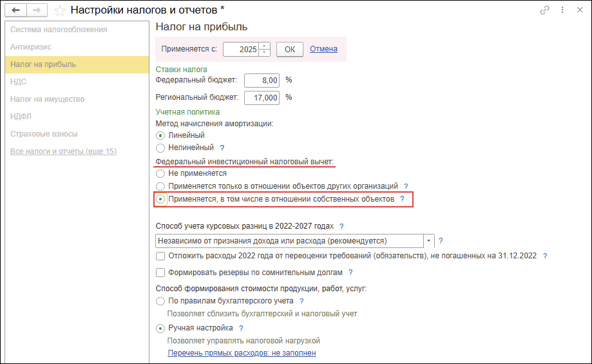Expand Все налоги и отчеты (еще 15)
The height and width of the screenshot is (364, 592).
pos(63,151)
